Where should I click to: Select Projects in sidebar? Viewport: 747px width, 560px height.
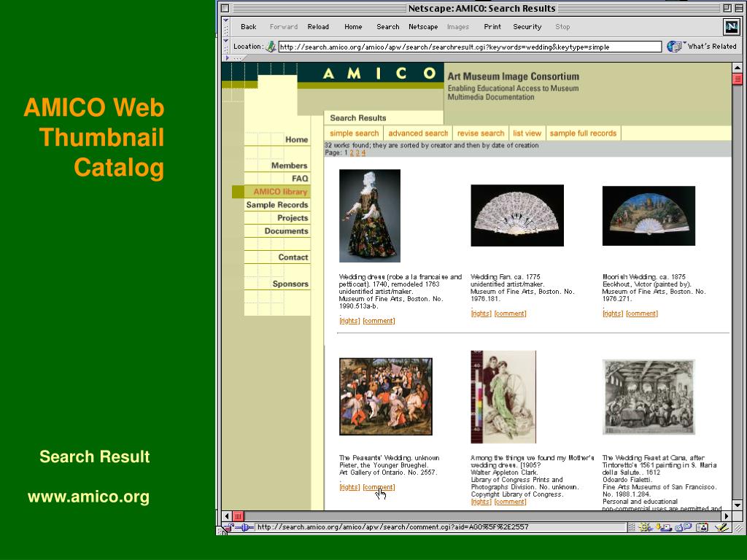[293, 217]
